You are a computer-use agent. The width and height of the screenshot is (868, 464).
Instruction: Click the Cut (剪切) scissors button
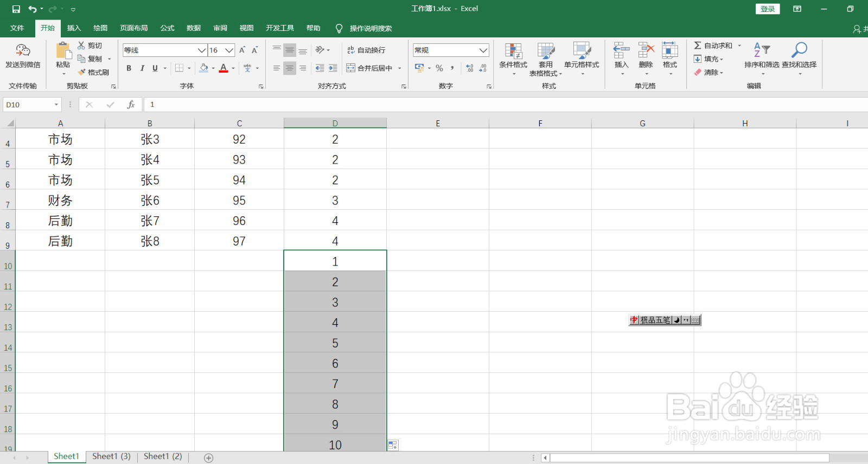coord(90,46)
